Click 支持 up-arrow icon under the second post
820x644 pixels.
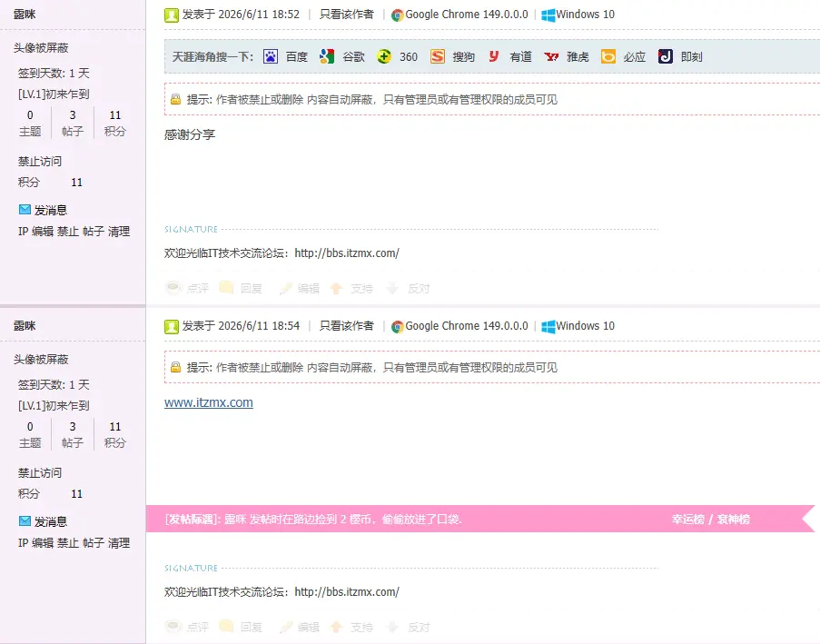tap(336, 627)
